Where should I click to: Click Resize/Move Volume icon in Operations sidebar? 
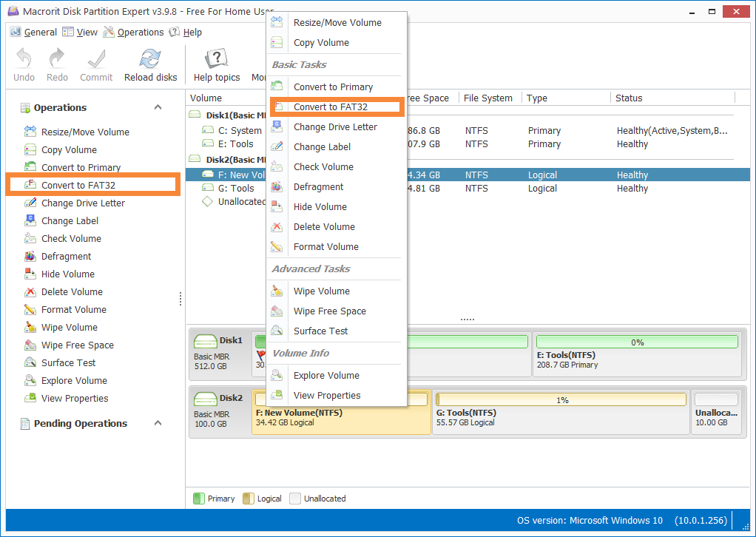coord(30,131)
